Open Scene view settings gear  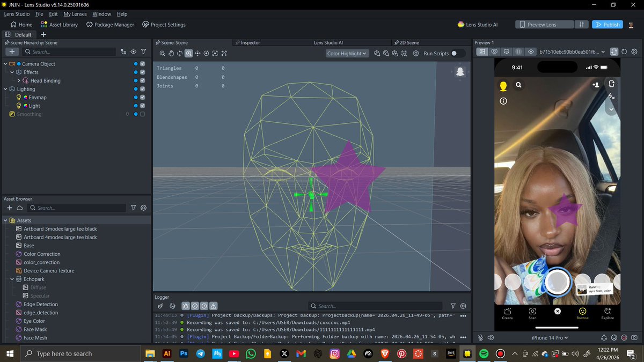[x=415, y=53]
